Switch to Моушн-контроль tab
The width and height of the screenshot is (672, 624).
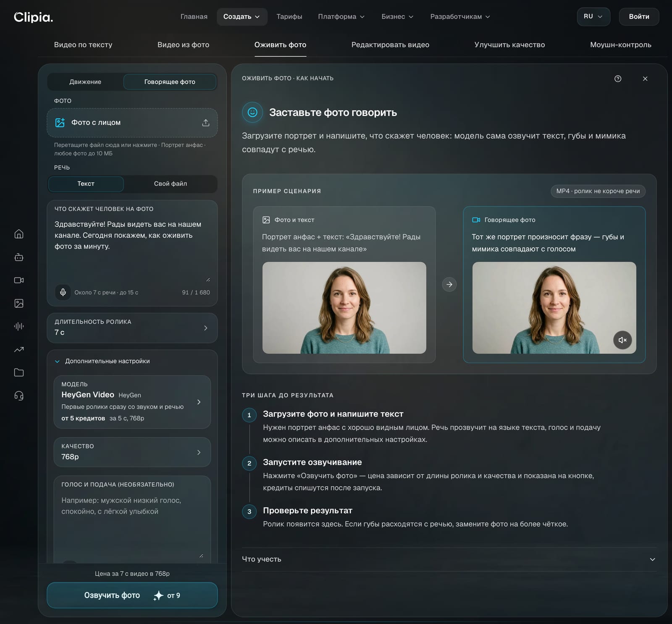point(621,45)
